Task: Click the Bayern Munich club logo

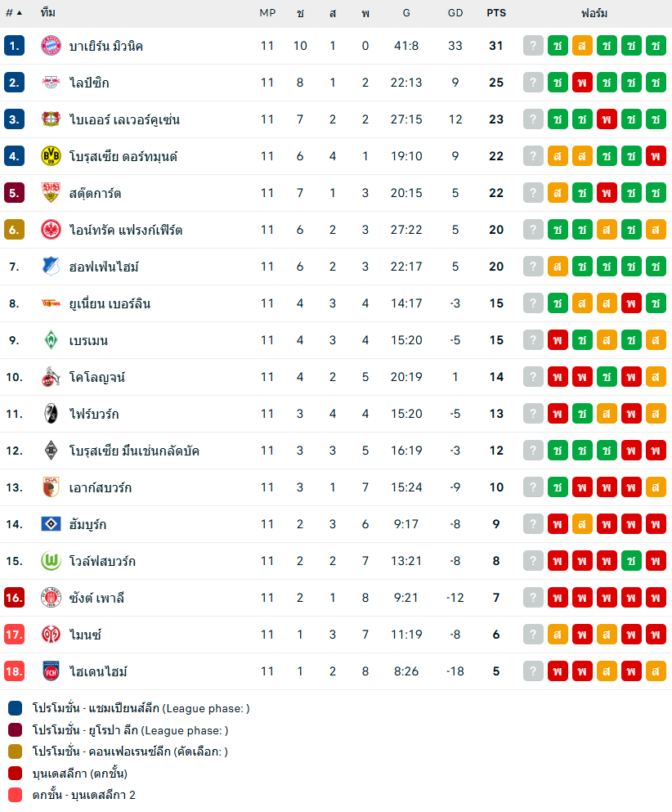Action: point(52,46)
